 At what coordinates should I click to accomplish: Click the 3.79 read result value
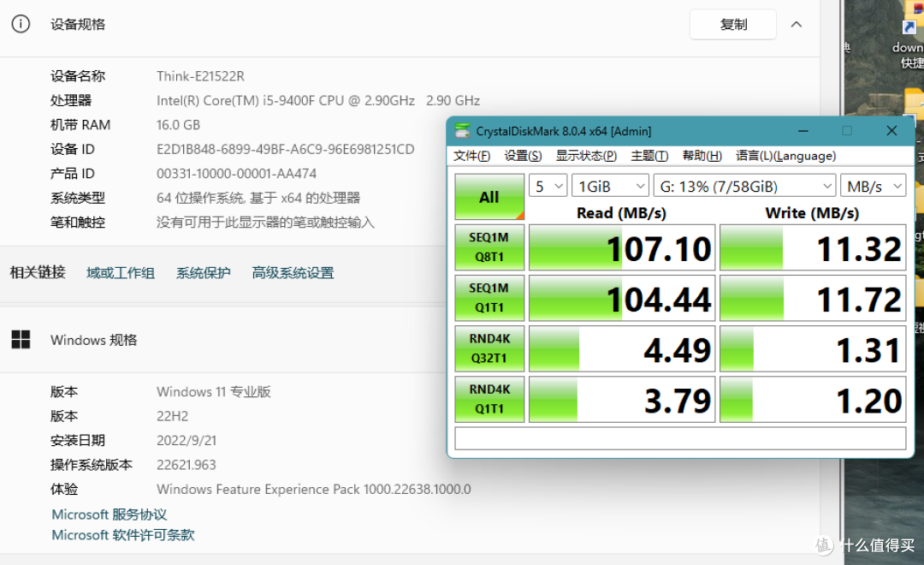(x=678, y=401)
